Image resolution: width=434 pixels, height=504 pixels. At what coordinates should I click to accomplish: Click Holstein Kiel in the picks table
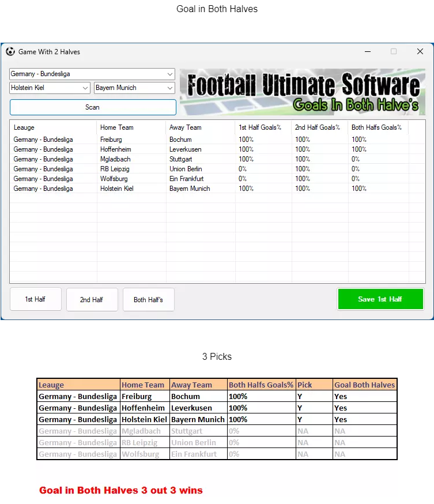(144, 419)
